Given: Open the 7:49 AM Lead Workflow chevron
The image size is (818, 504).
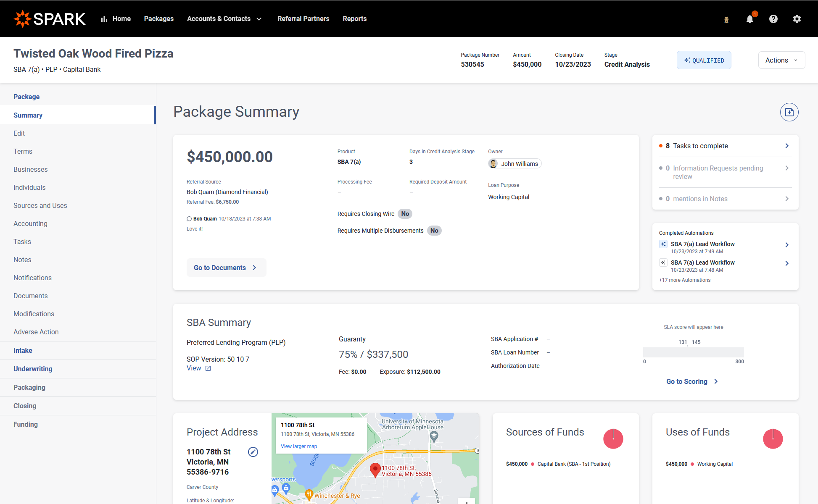Looking at the screenshot, I should tap(787, 245).
